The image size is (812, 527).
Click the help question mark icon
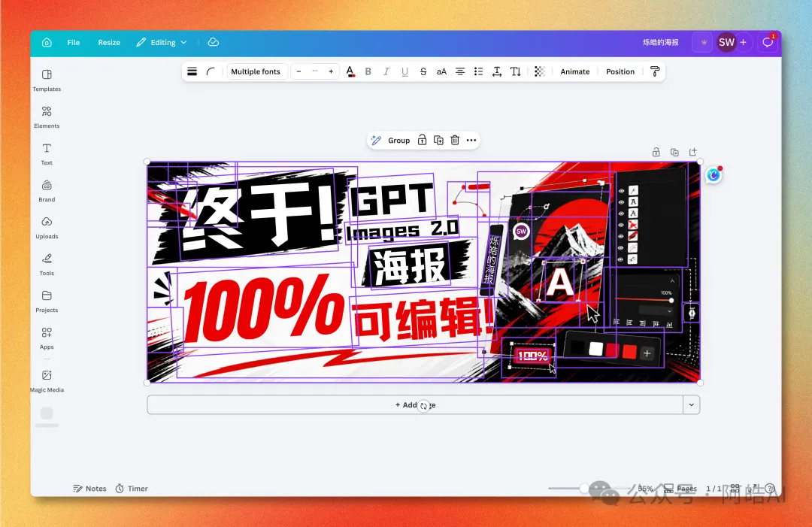(770, 488)
